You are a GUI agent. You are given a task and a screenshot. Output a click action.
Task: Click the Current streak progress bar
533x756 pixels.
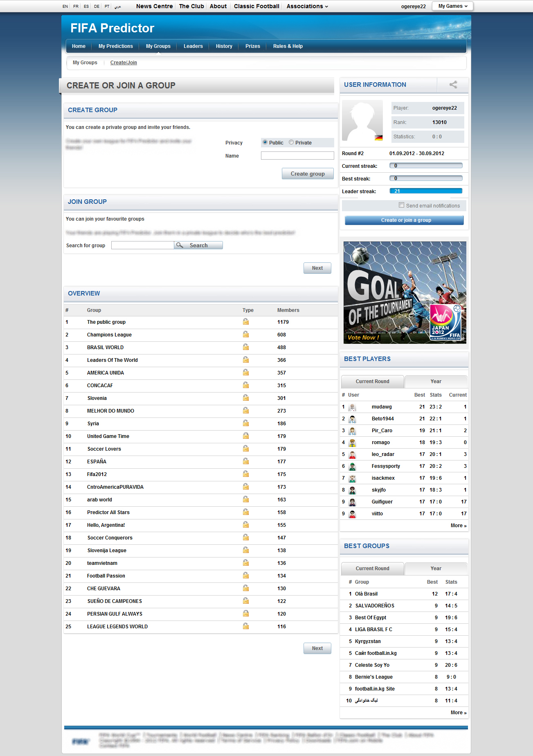pos(426,166)
